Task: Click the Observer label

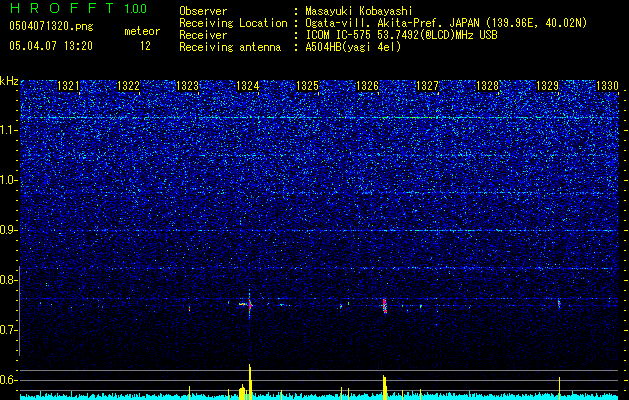Action: pos(203,11)
